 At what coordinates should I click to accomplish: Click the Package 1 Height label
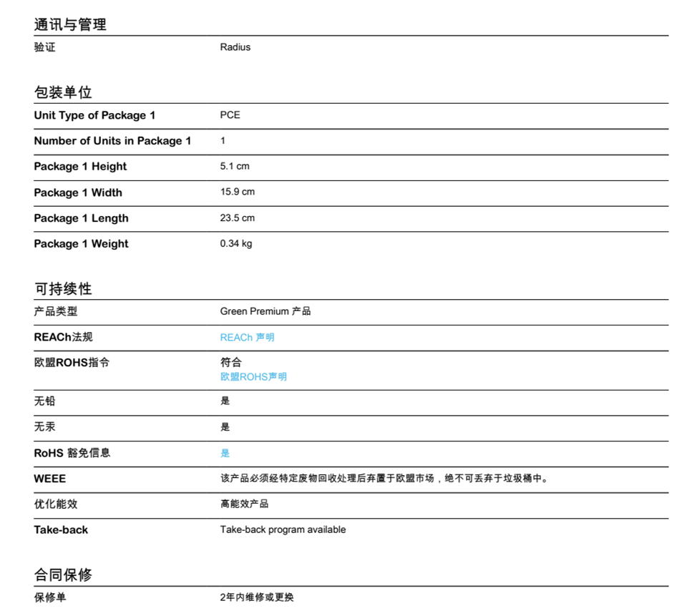click(80, 167)
